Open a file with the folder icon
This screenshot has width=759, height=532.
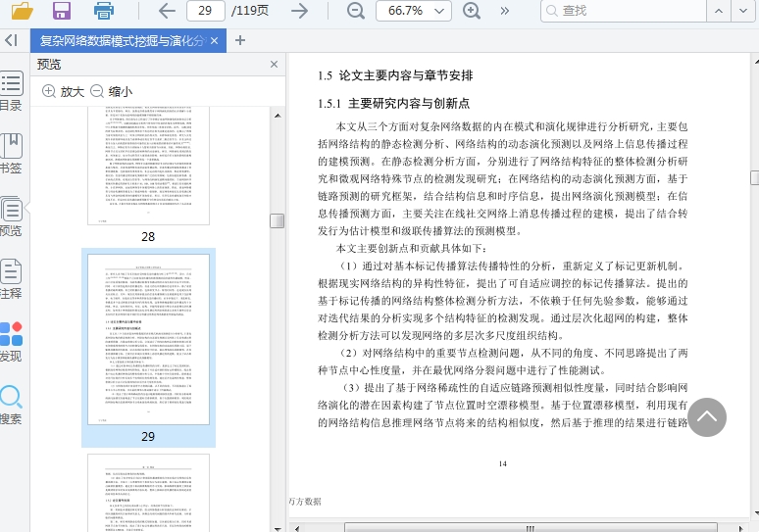[x=23, y=10]
